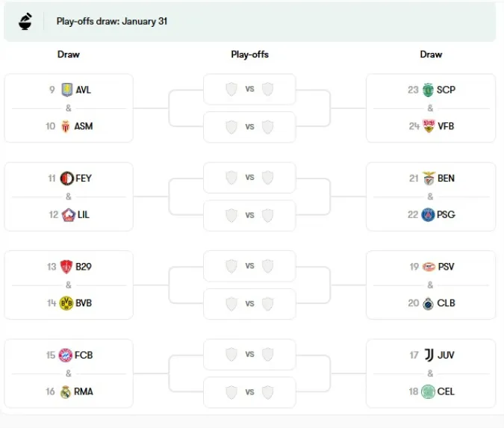Click the bottom play-off match placeholder
The width and height of the screenshot is (504, 428).
(249, 391)
